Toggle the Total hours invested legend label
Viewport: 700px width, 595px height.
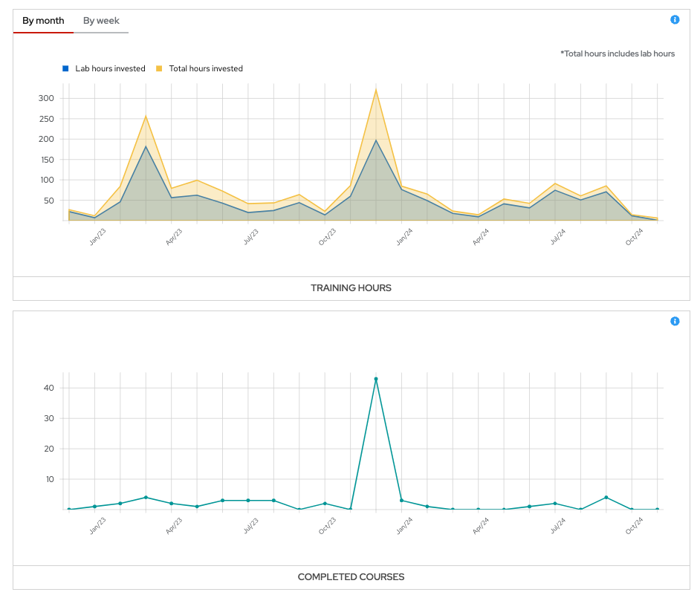tap(206, 68)
